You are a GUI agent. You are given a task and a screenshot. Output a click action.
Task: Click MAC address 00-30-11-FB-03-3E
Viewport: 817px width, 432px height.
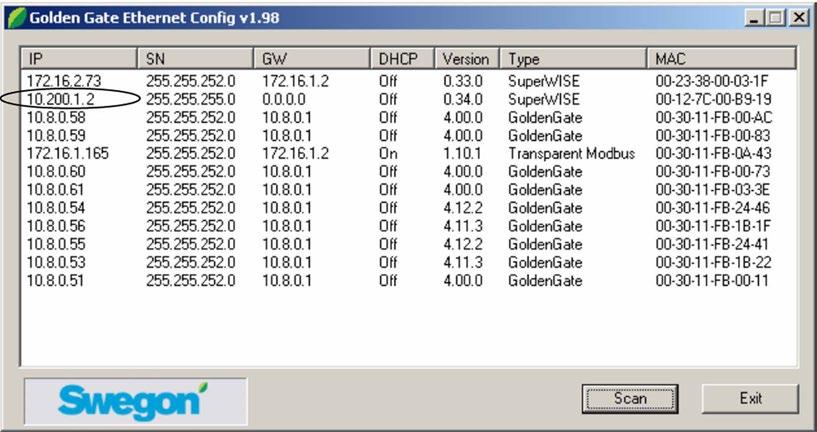713,190
